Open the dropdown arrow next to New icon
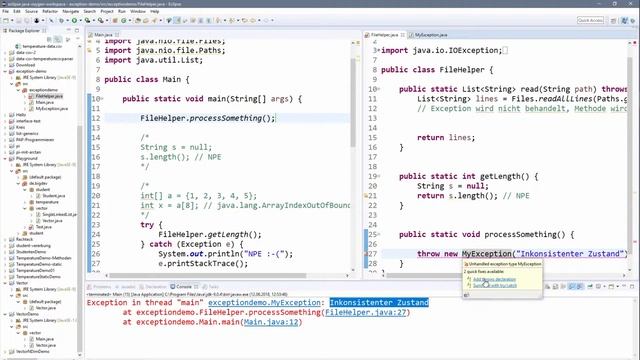 coord(11,20)
